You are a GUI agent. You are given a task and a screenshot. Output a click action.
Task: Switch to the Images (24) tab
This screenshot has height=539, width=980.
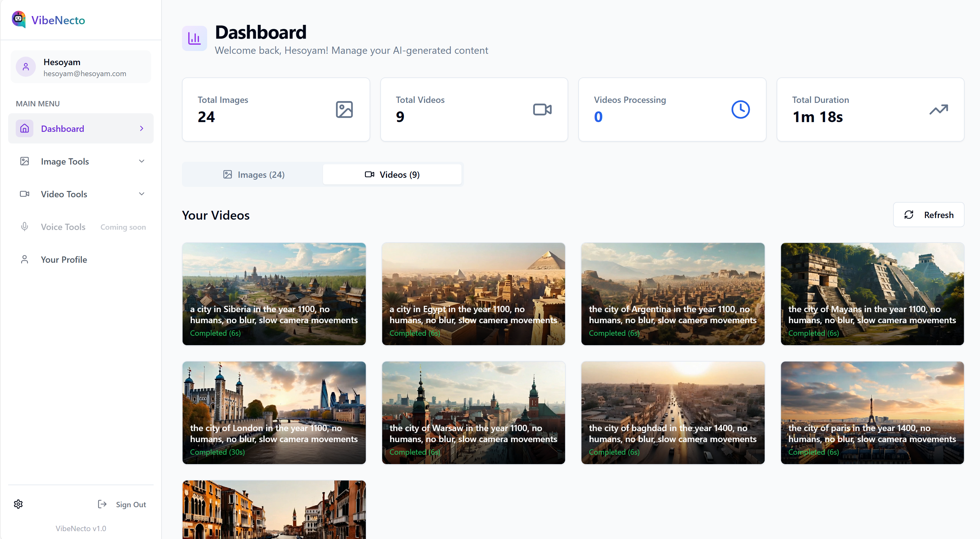click(x=253, y=174)
